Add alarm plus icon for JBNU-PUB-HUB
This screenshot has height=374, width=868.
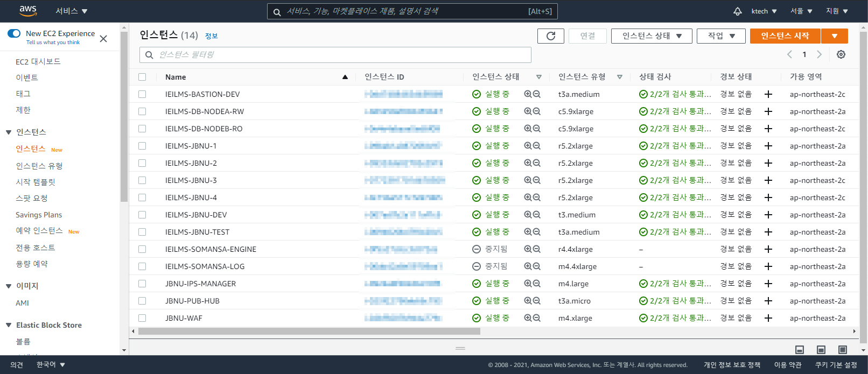tap(768, 301)
